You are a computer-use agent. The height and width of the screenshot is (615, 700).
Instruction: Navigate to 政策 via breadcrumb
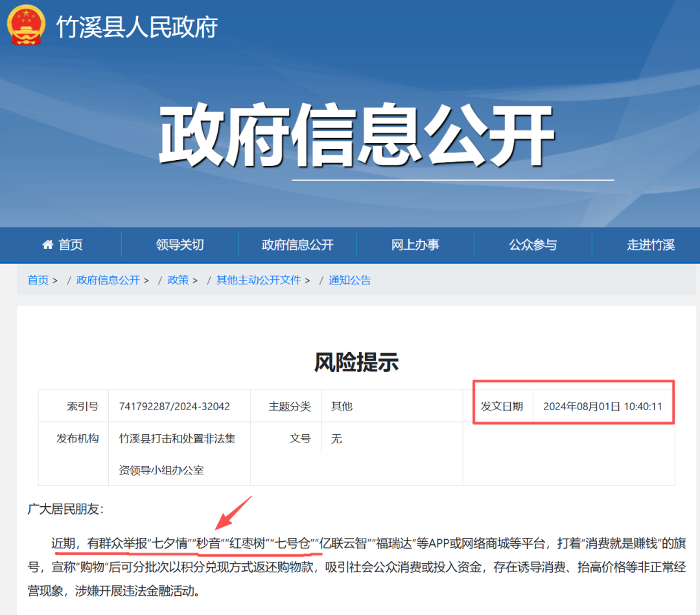click(178, 280)
